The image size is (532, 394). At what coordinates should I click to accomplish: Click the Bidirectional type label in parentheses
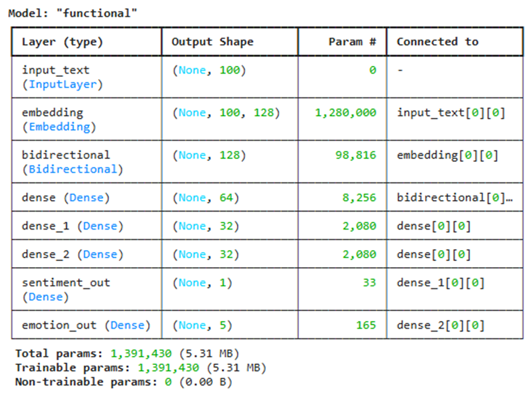click(73, 169)
